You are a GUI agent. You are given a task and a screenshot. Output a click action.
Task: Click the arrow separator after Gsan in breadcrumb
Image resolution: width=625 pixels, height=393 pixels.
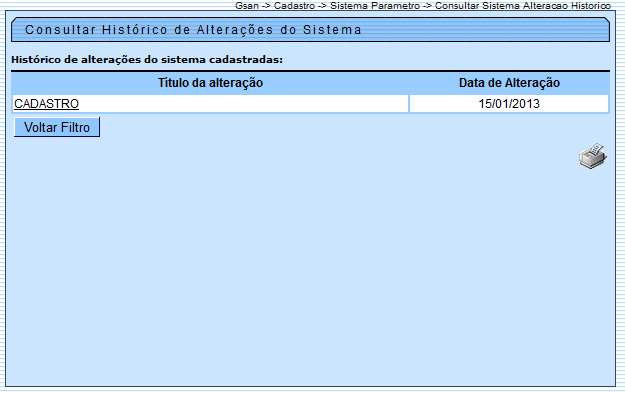click(266, 6)
